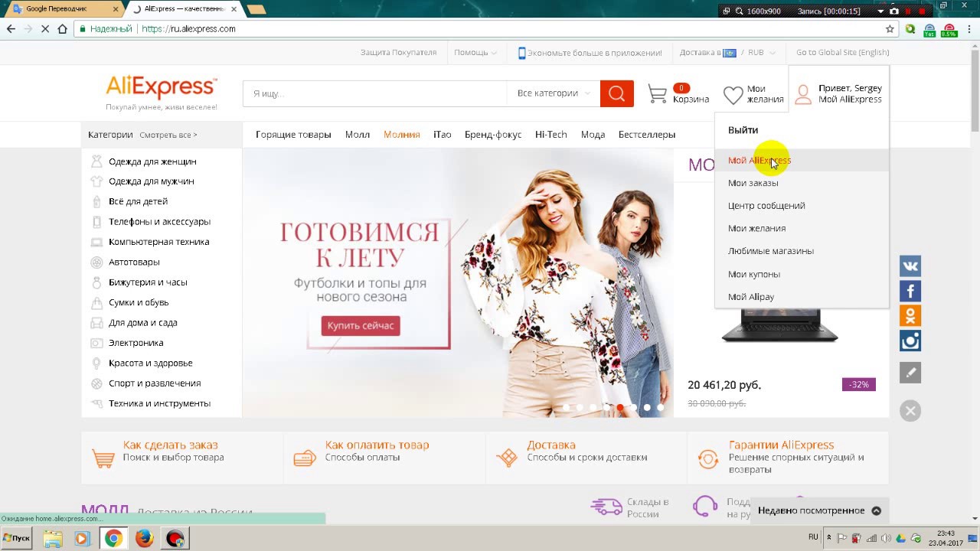This screenshot has width=980, height=551.
Task: Open wishlist heart icon Мои желания
Action: [x=733, y=95]
